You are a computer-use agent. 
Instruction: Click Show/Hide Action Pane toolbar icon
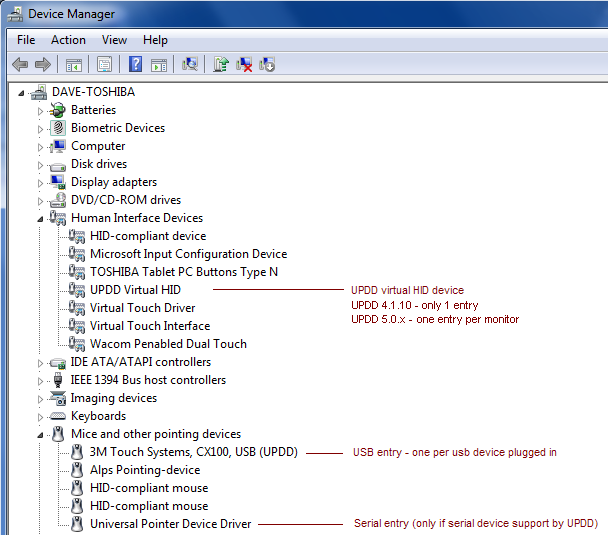point(159,65)
